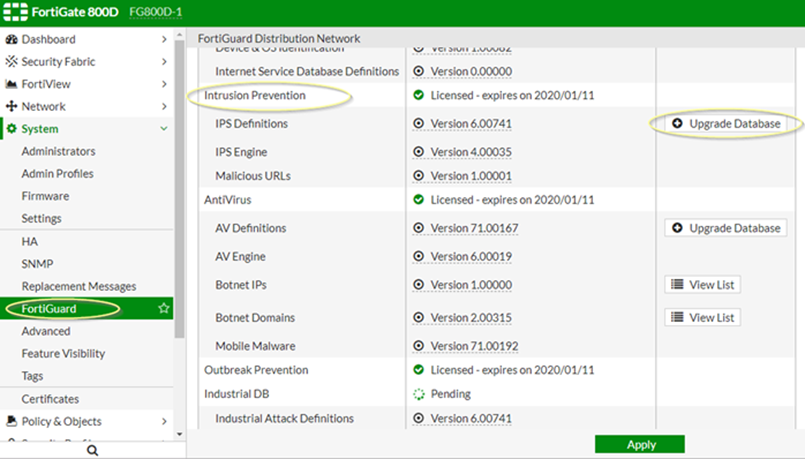Collapse the System menu chevron
Screen dimensions: 805x459
[164, 129]
